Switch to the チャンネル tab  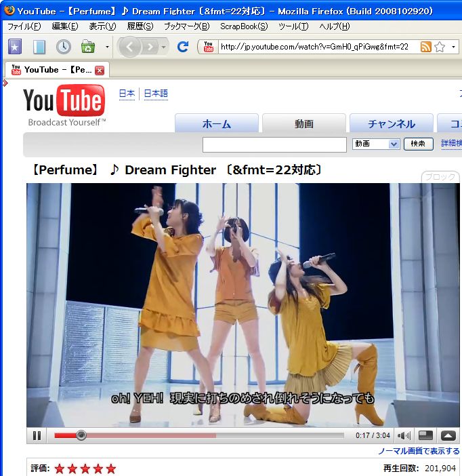tap(392, 123)
